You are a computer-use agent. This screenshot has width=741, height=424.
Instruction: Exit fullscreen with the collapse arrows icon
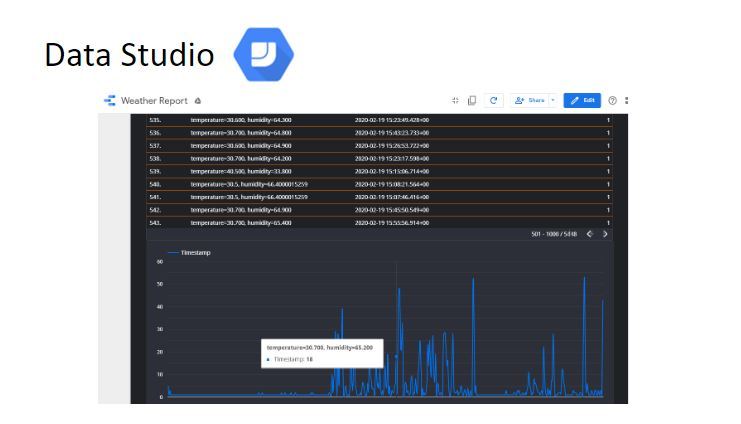tap(455, 100)
